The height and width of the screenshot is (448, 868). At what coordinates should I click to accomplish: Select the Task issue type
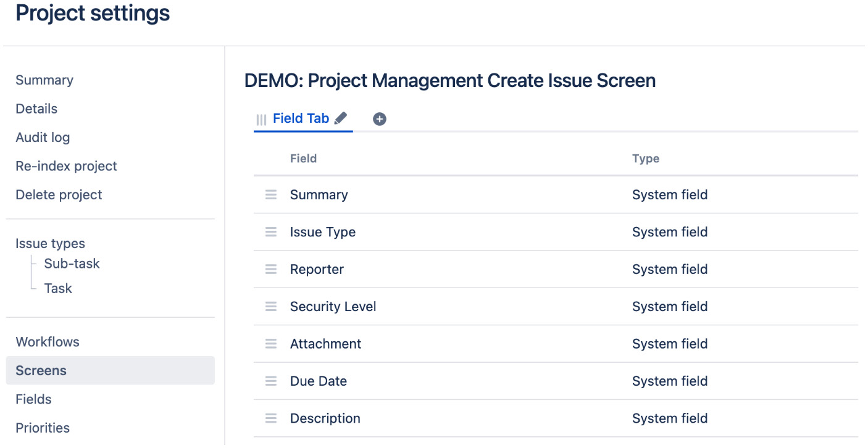tap(57, 288)
